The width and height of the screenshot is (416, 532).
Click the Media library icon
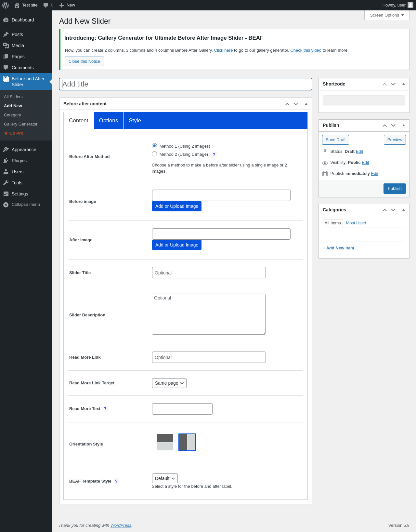6,46
